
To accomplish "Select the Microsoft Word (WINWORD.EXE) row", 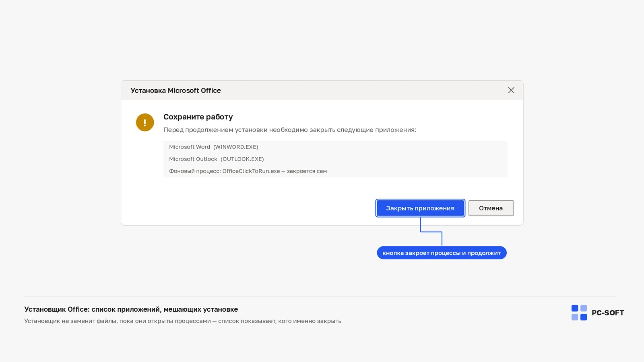I will 335,147.
